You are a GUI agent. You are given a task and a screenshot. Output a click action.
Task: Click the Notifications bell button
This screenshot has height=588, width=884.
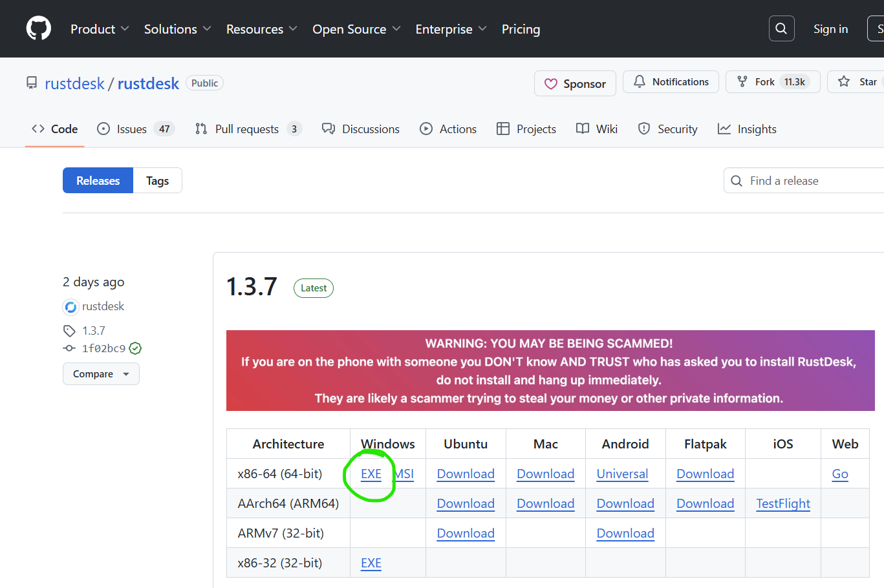[x=671, y=81]
